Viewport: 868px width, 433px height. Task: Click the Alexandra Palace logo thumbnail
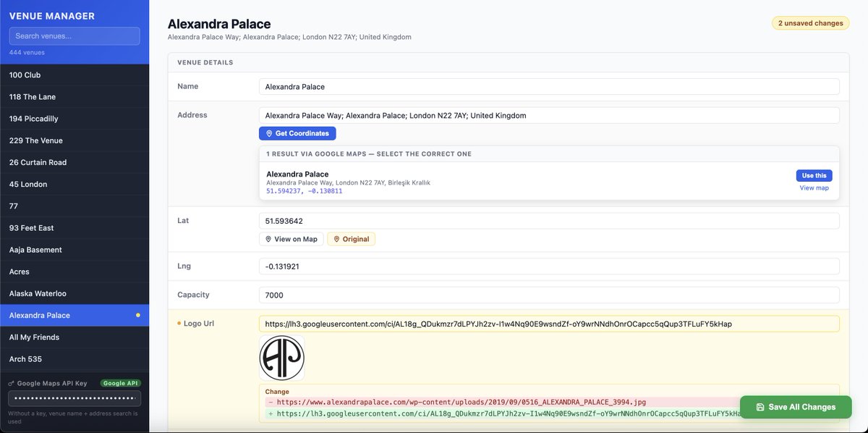[x=282, y=358]
